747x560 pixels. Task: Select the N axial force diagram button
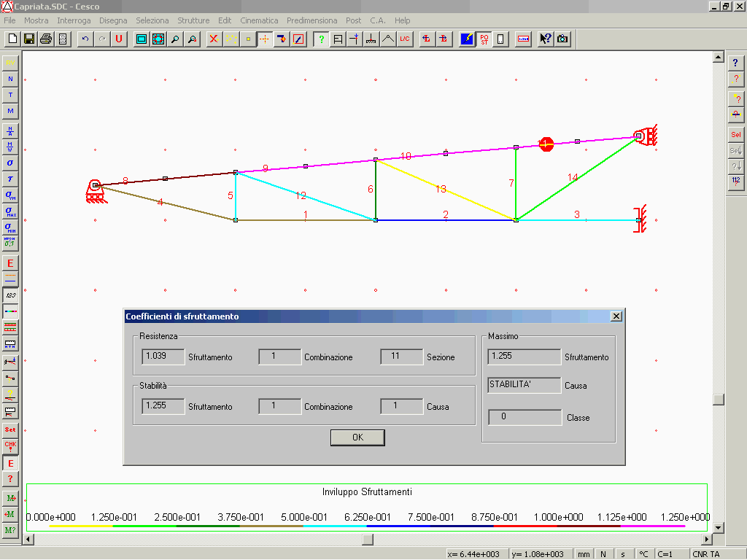click(10, 79)
